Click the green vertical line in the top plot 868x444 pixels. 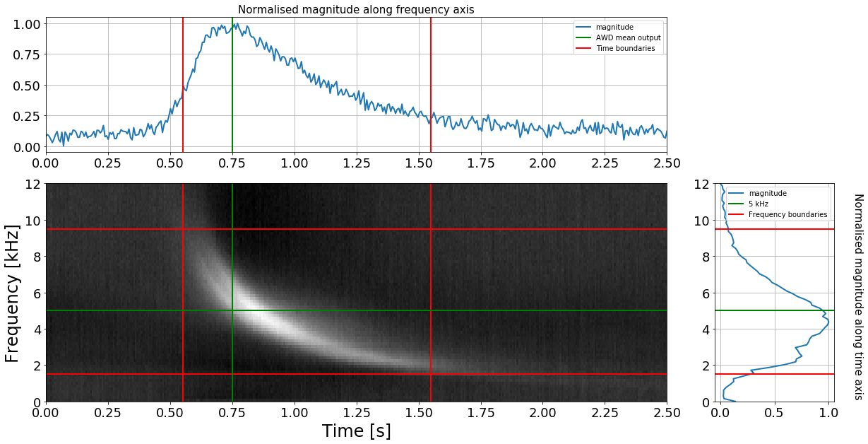point(232,92)
